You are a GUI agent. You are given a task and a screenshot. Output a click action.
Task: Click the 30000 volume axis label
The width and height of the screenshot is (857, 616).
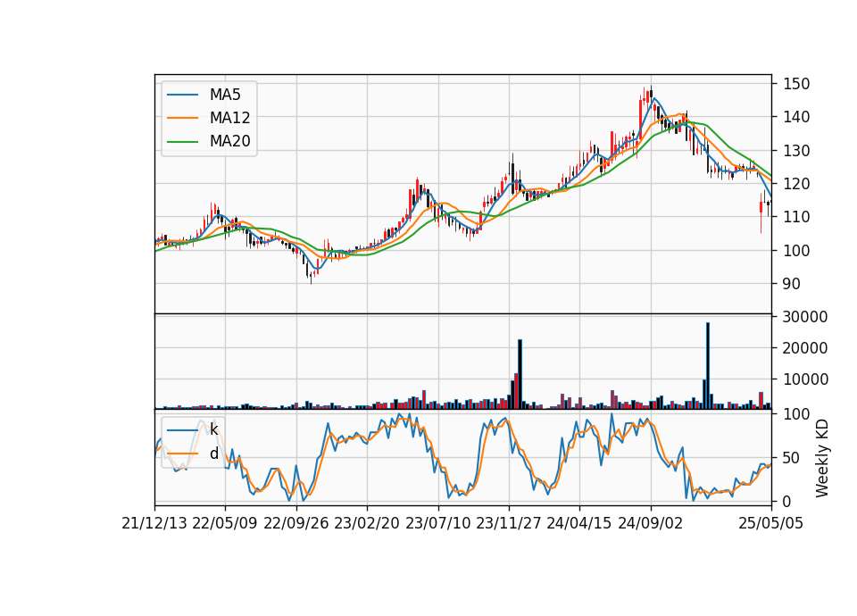coord(805,316)
